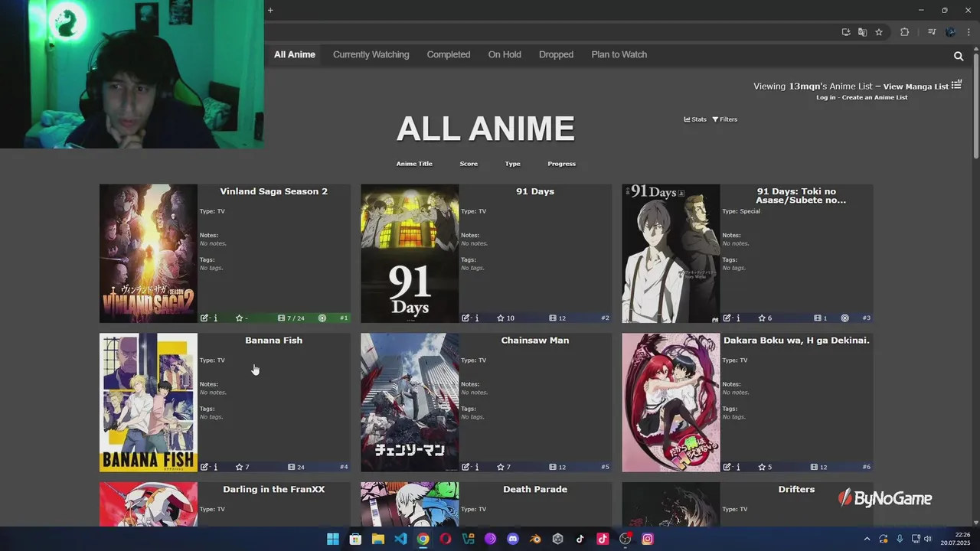Open a new browser tab with the plus button
This screenshot has width=980, height=551.
pyautogui.click(x=270, y=10)
